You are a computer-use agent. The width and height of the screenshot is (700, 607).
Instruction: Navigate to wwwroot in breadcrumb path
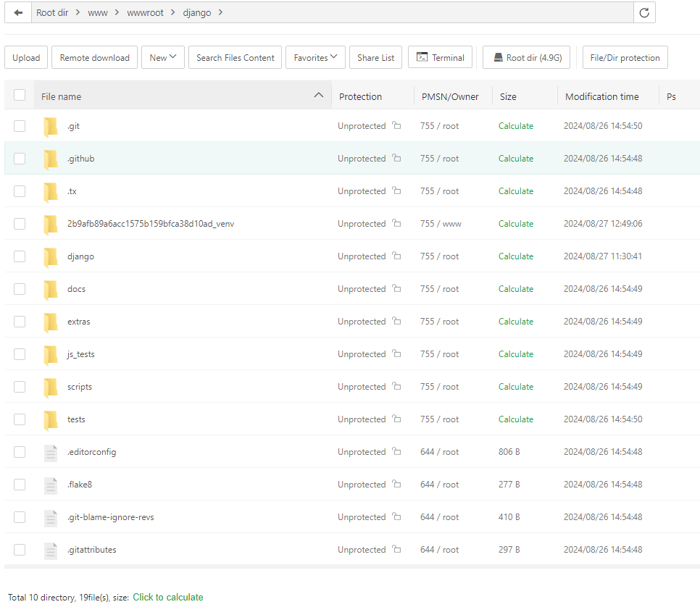point(145,13)
